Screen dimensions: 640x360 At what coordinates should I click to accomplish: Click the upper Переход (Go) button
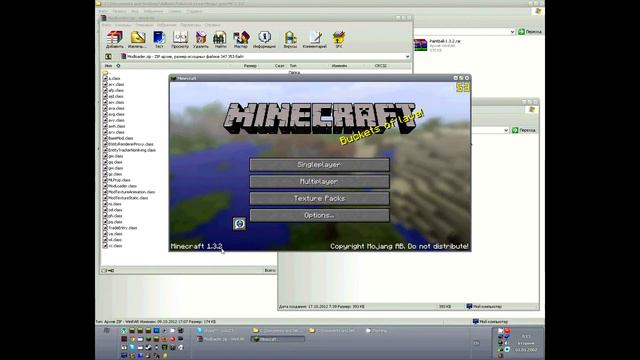click(530, 31)
